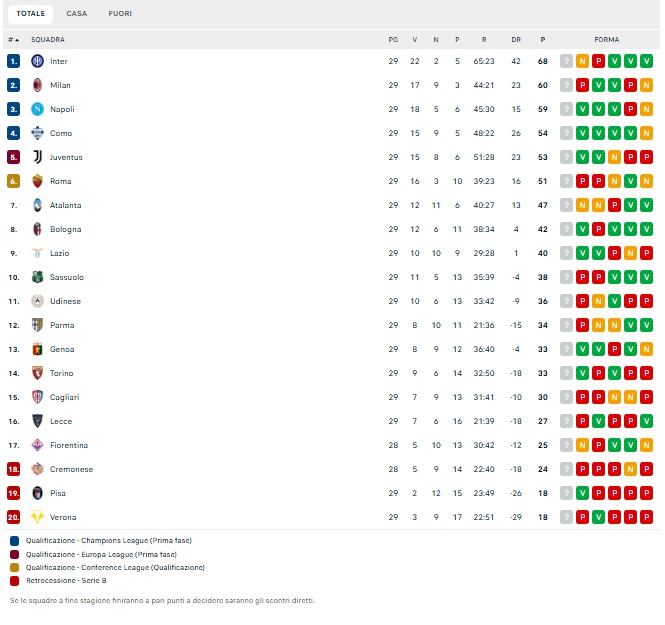Click the Roma club crest icon
Screen dimensions: 665x625
coord(37,181)
